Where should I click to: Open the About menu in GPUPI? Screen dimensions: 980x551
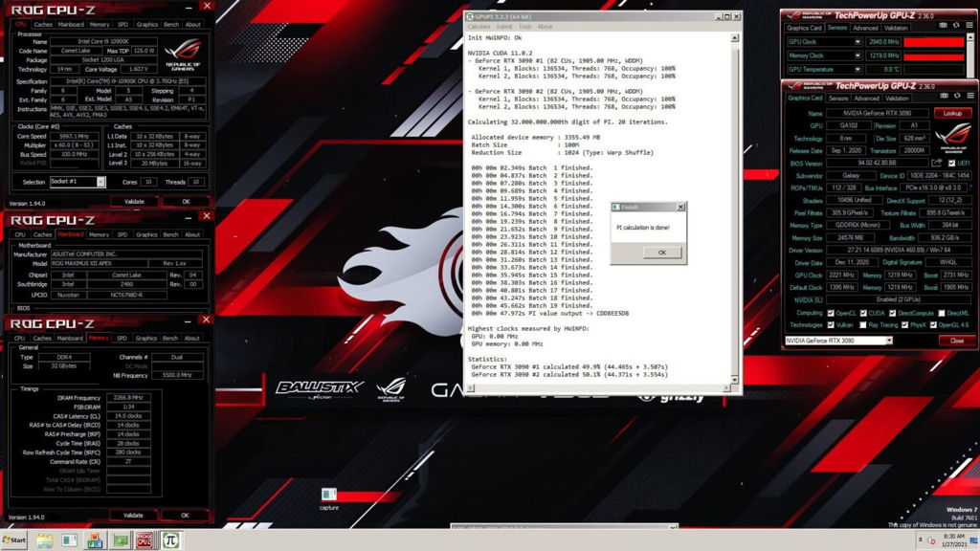[545, 27]
